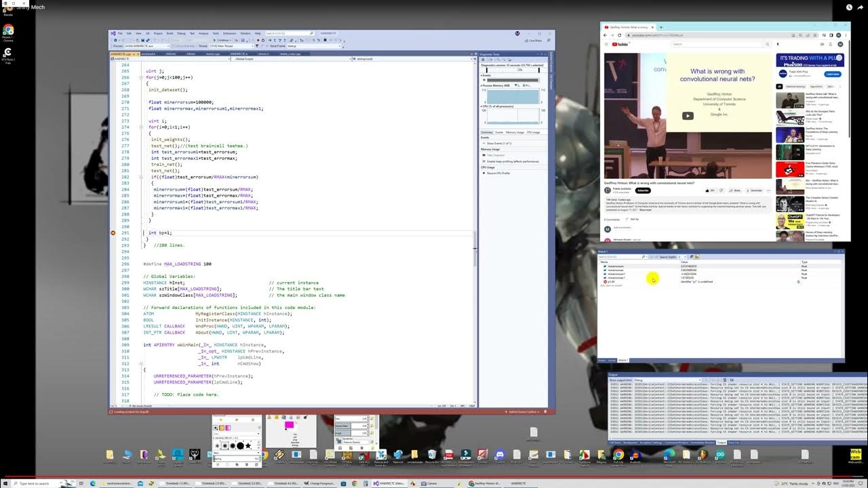Click the vertical scrollbar of code editor
Image resolution: width=868 pixels, height=488 pixels.
tap(474, 230)
